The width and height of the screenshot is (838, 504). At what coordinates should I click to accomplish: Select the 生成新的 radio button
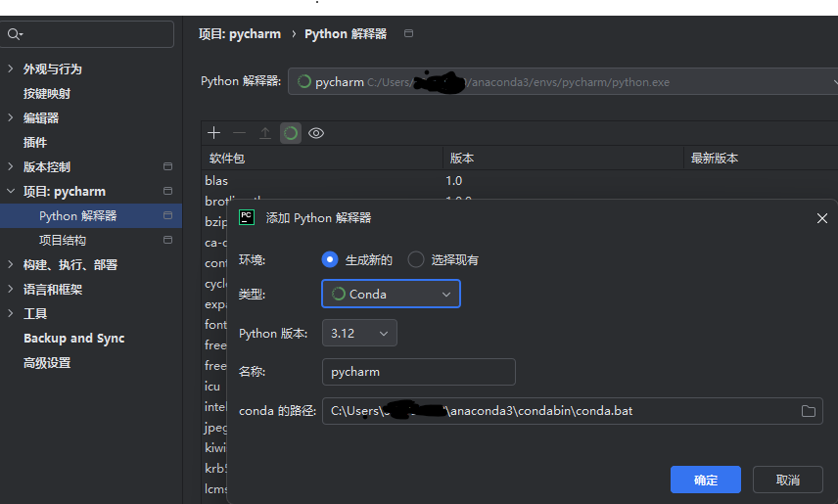[330, 259]
